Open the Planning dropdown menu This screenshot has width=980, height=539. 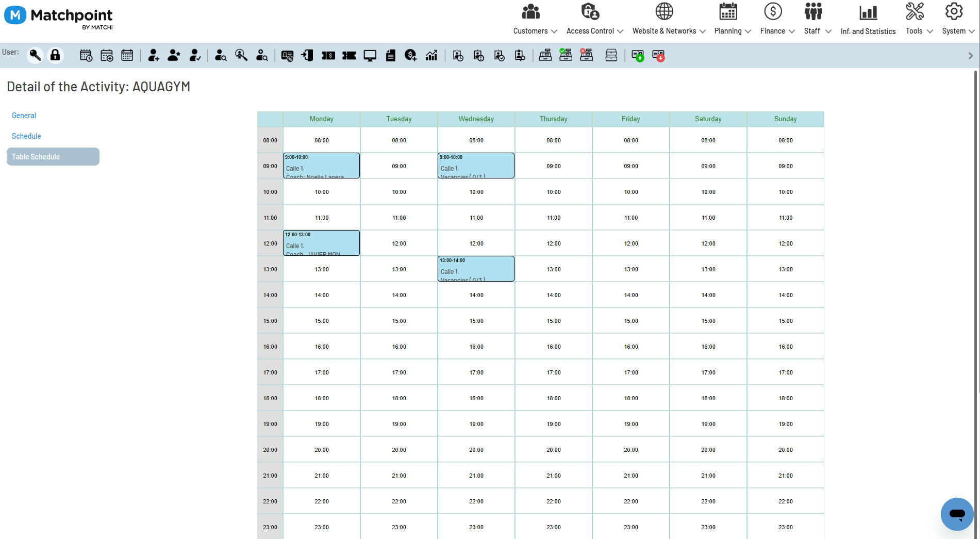click(x=733, y=20)
